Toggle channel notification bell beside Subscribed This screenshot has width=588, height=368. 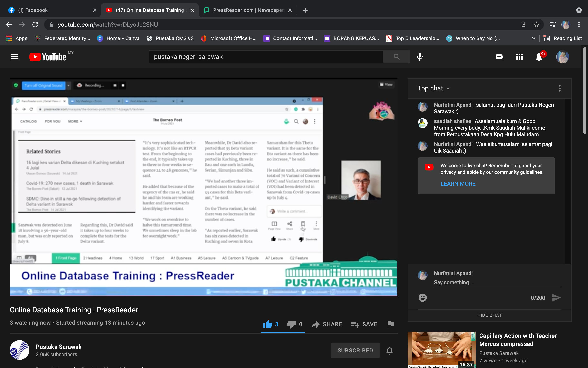coord(390,350)
